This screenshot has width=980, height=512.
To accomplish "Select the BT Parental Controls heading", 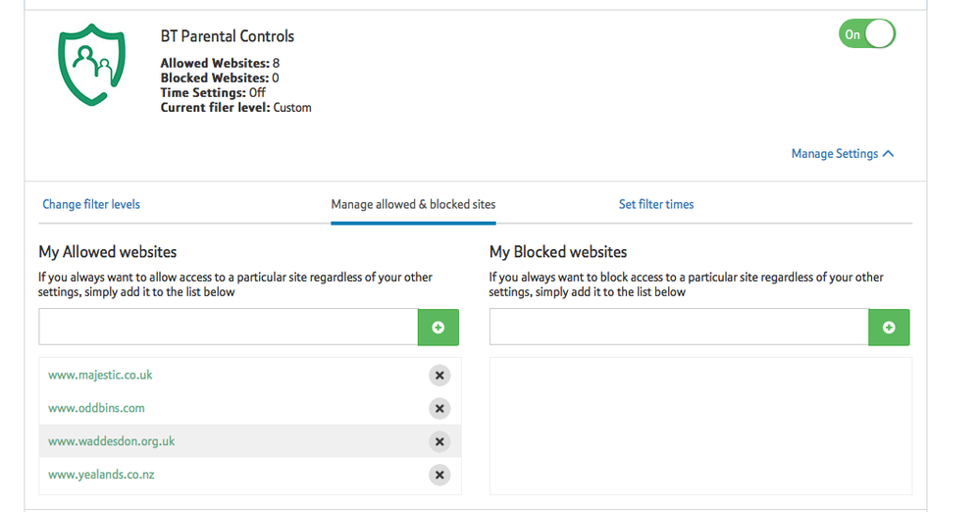I will pos(227,36).
